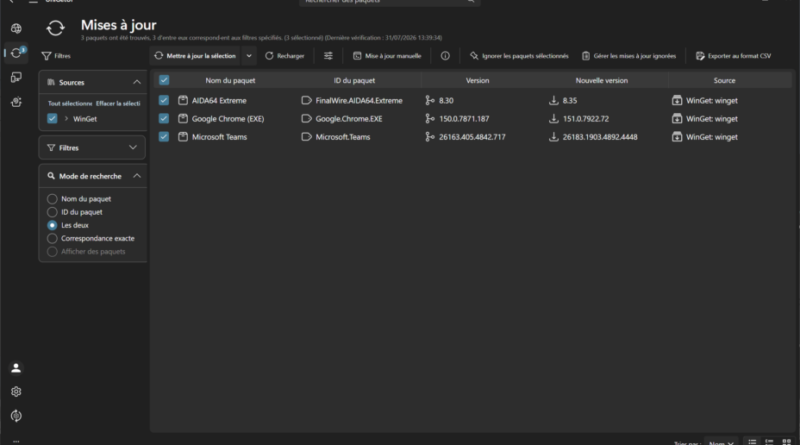Click version 26163.405.4842.717 cell

click(x=472, y=137)
